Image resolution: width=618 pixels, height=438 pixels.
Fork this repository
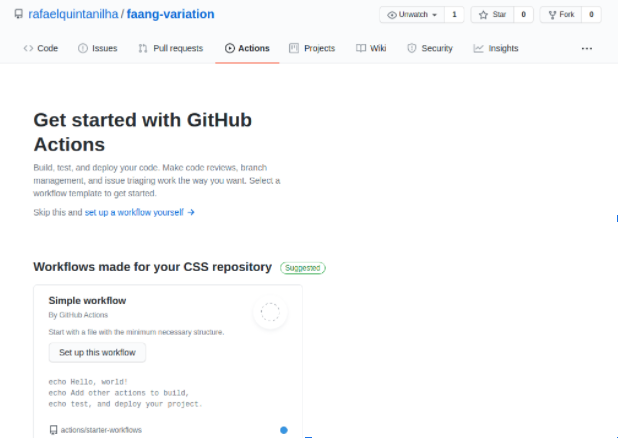point(560,15)
